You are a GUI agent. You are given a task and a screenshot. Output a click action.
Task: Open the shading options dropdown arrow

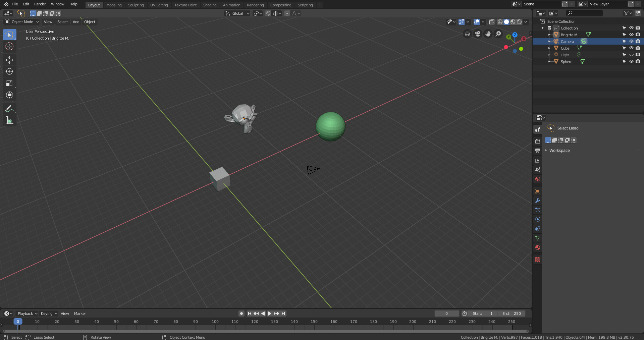tap(526, 22)
